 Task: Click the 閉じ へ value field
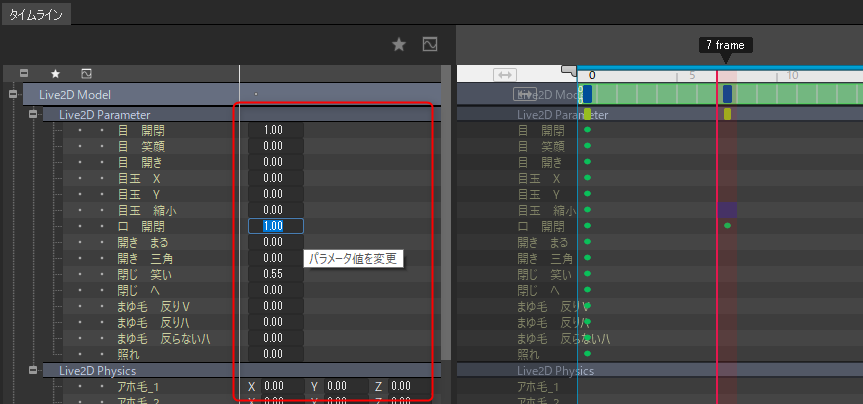pos(276,290)
